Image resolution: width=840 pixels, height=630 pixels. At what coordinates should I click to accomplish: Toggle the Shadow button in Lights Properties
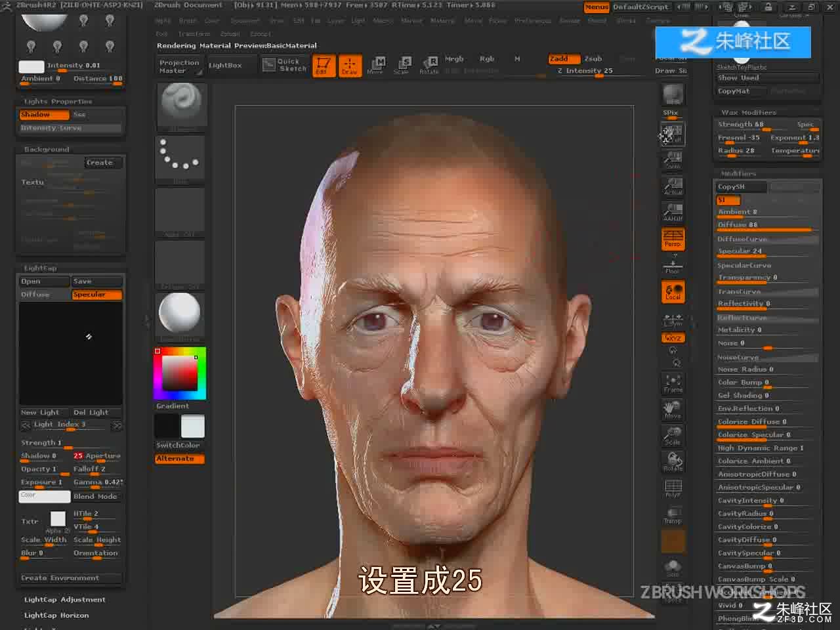[44, 115]
